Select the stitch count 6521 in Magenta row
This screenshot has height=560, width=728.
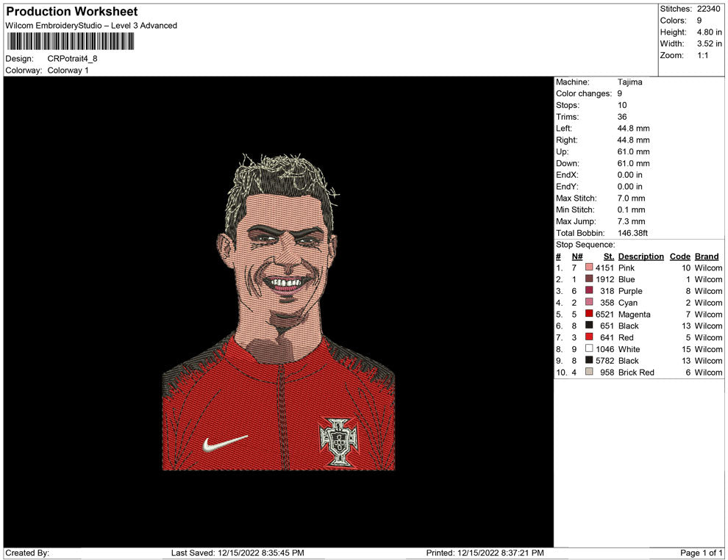tap(604, 314)
